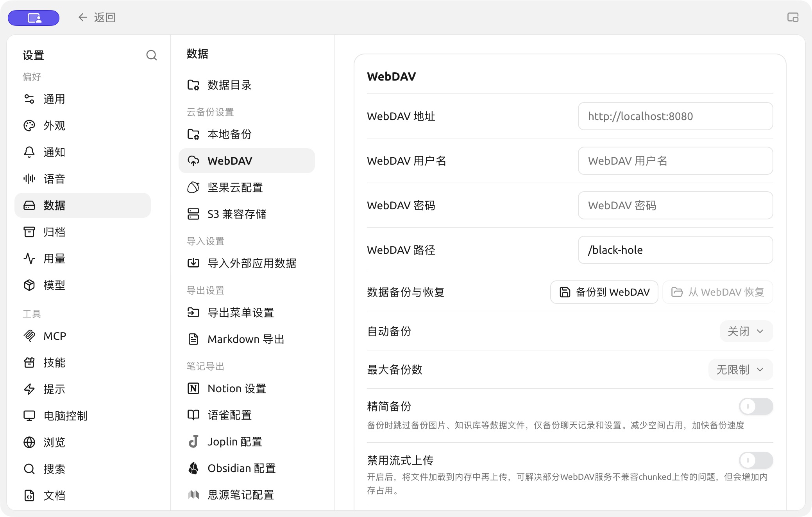Click the window layout icon at top right
Screen dimensions: 812x517
[x=793, y=17]
